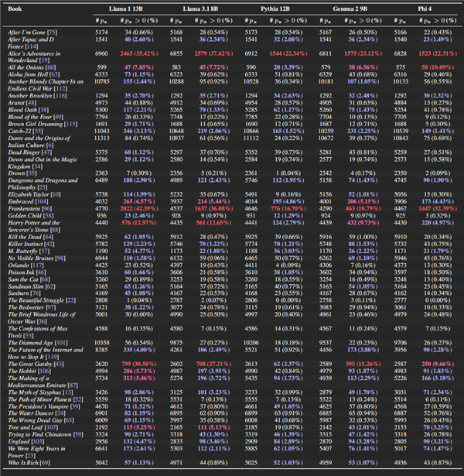Open Frankenstein citation [96]
Screen dimensions: 464x476
(x=46, y=209)
